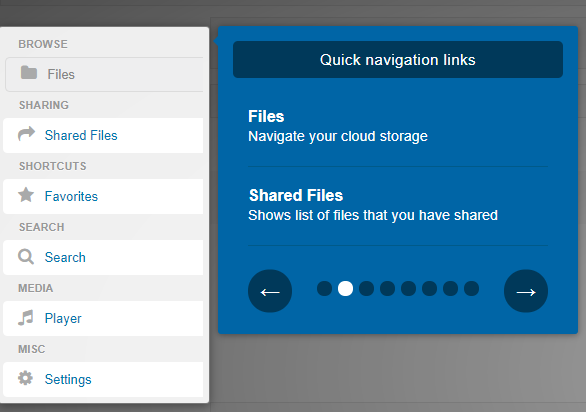Go back with the left arrow button
This screenshot has height=412, width=586.
270,291
